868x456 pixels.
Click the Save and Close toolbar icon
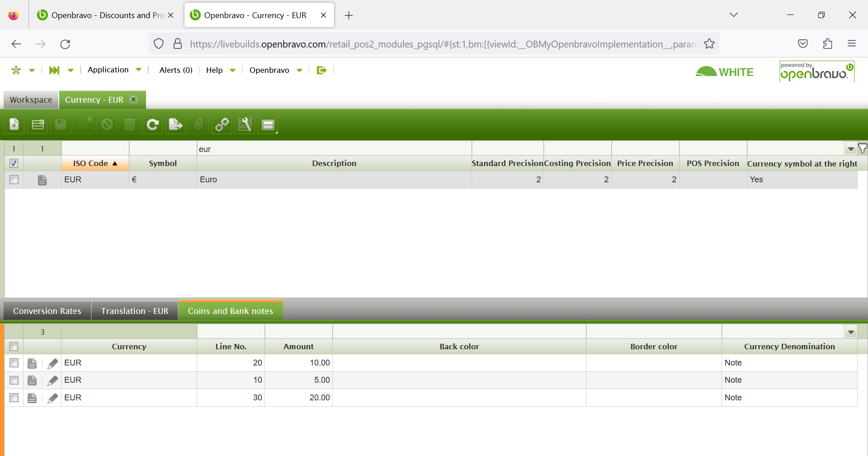84,124
